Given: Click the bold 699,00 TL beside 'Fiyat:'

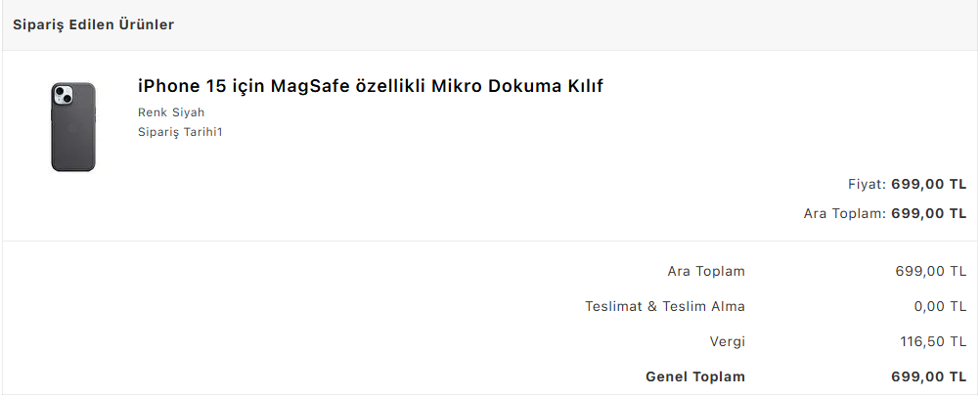Looking at the screenshot, I should pos(929,184).
